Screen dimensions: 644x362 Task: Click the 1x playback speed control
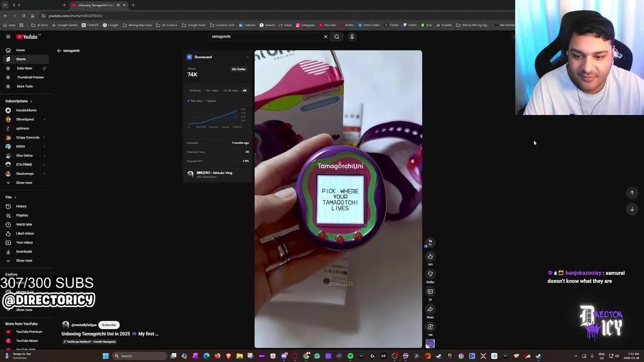(x=430, y=242)
